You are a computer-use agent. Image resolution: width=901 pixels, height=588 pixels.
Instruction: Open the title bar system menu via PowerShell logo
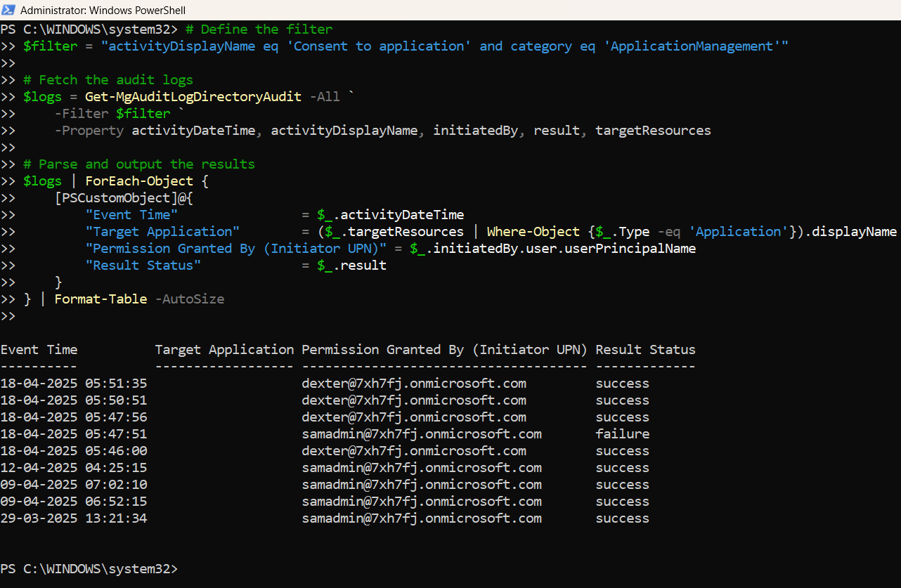pyautogui.click(x=9, y=10)
